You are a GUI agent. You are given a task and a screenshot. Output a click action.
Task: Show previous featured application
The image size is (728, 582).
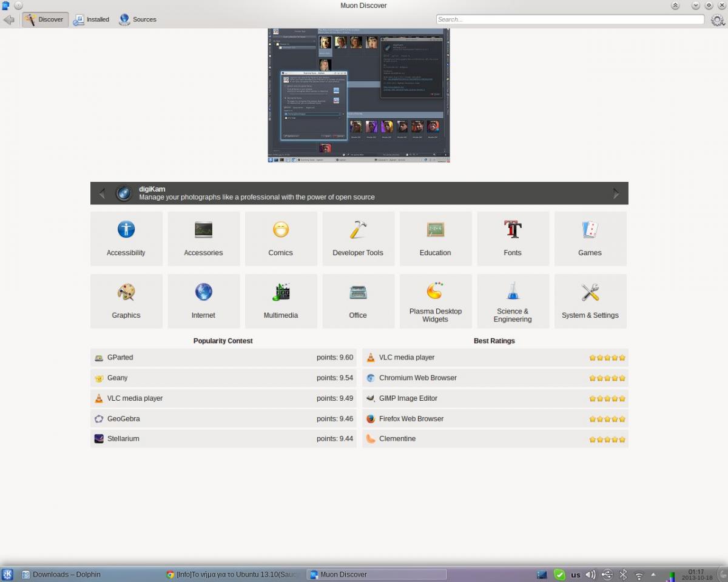point(102,193)
